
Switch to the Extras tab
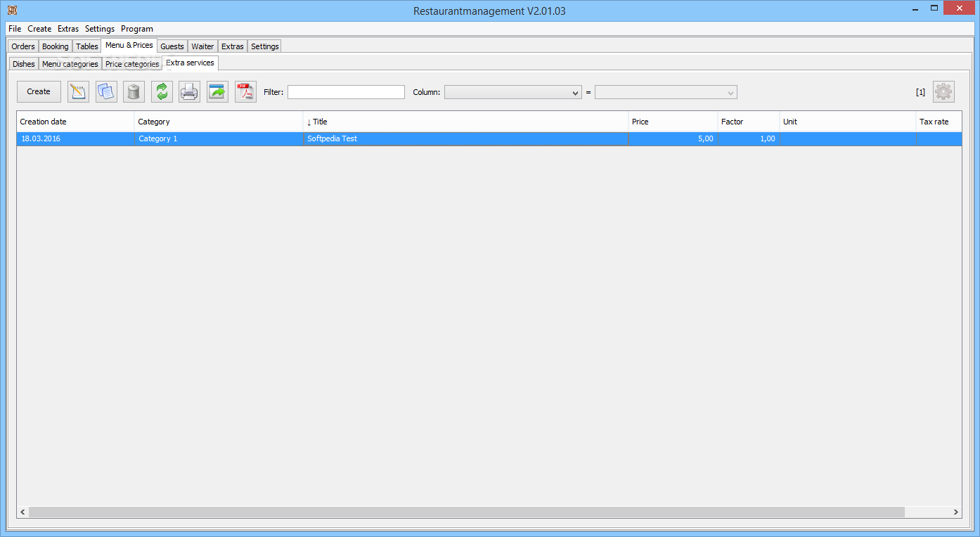click(x=233, y=46)
